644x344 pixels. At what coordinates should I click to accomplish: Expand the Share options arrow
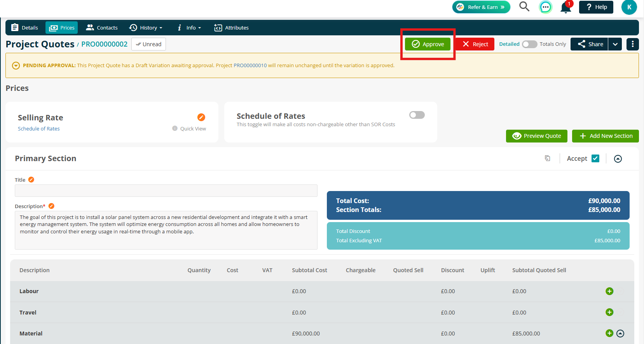(x=615, y=44)
